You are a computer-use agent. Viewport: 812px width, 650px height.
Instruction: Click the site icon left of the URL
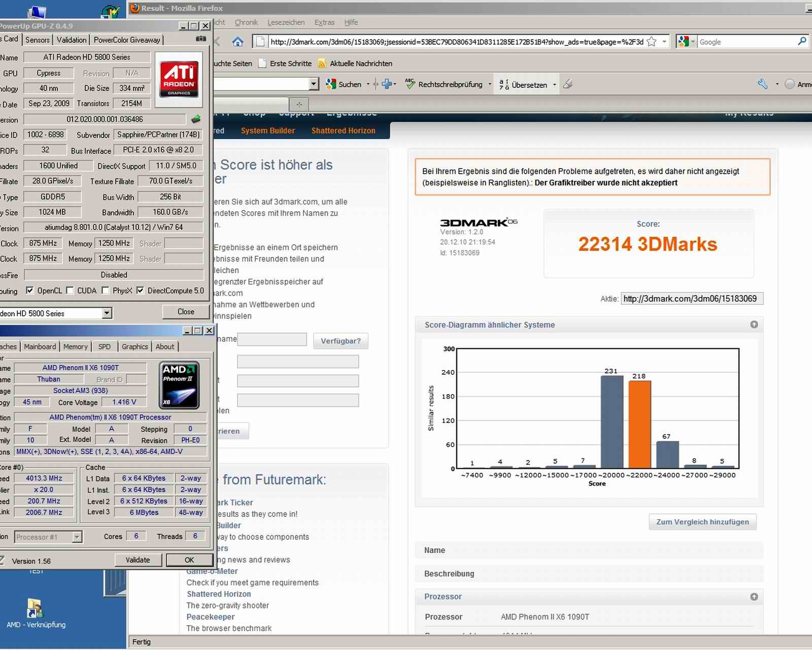(x=260, y=42)
